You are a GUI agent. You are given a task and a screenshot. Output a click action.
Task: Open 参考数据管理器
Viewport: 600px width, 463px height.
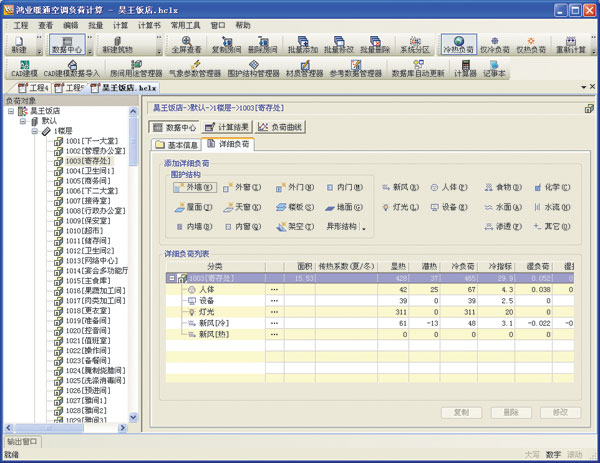point(356,68)
